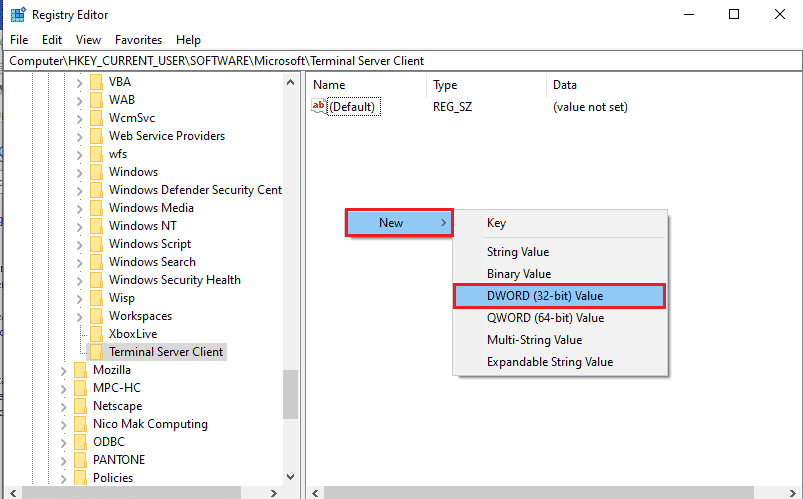The image size is (803, 499).
Task: Choose Binary Value from the submenu
Action: (560, 274)
